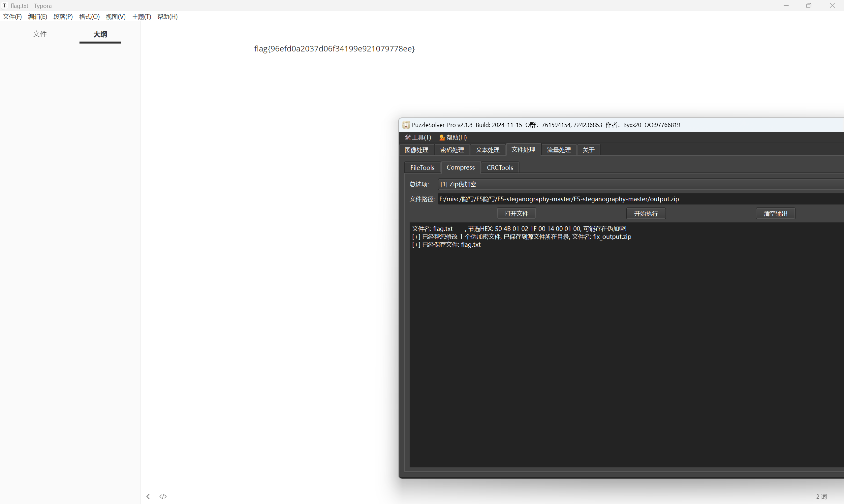Open the 编辑(E) menu in Typora
Screen dimensions: 844x504
pyautogui.click(x=37, y=16)
